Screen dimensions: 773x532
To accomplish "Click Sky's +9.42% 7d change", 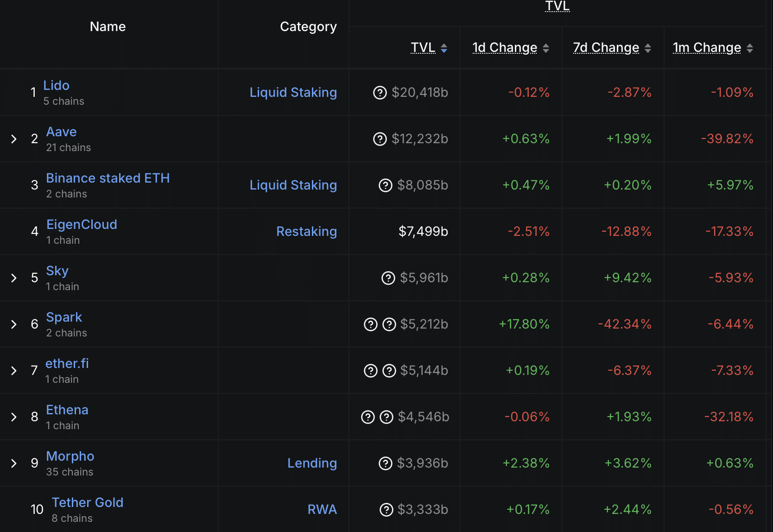I will pyautogui.click(x=628, y=278).
